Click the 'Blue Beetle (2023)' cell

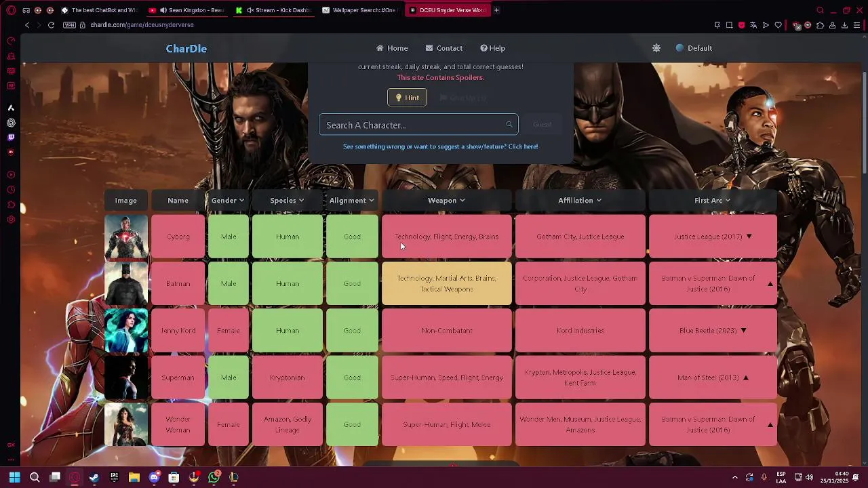point(713,331)
